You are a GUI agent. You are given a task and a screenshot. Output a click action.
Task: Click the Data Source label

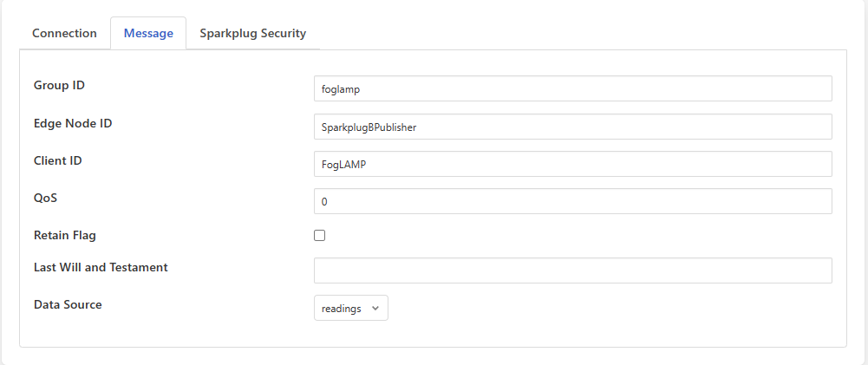(68, 304)
